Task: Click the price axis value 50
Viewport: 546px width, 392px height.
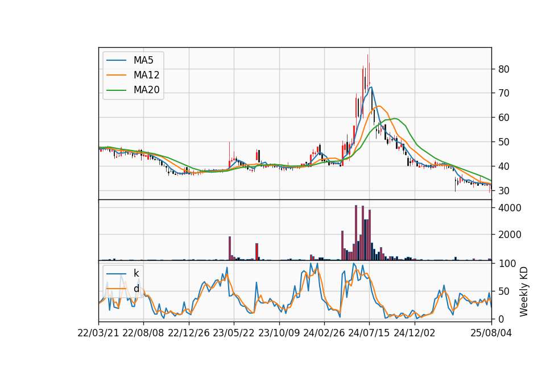Action: click(x=503, y=142)
